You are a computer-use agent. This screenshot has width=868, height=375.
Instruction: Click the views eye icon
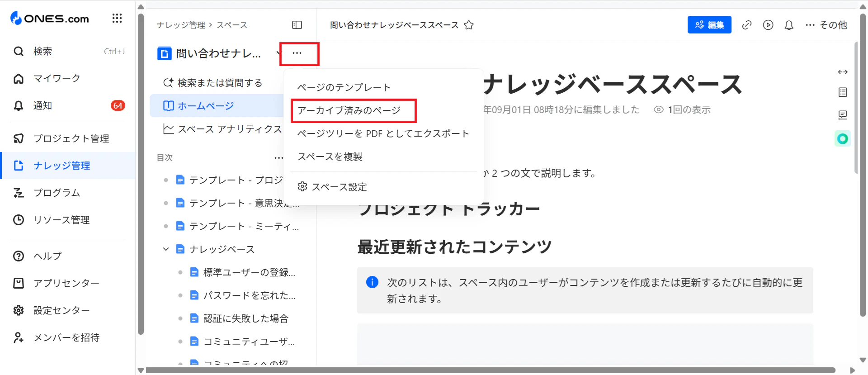pyautogui.click(x=659, y=109)
